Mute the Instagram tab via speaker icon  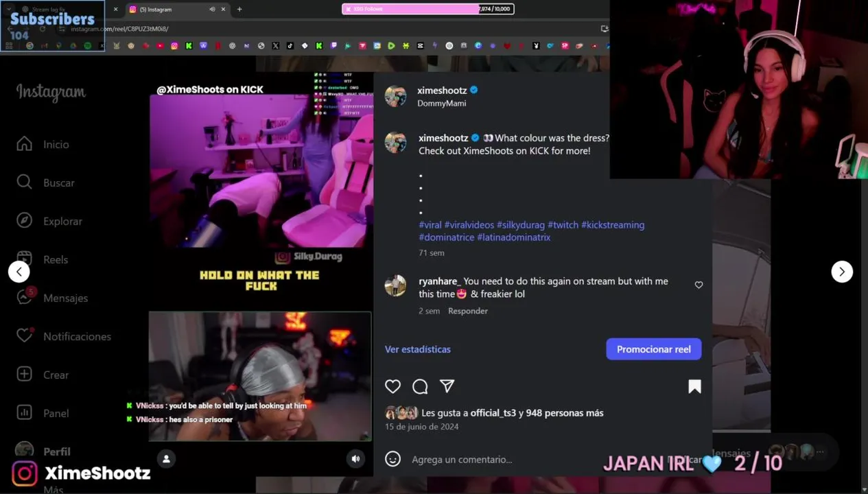212,10
